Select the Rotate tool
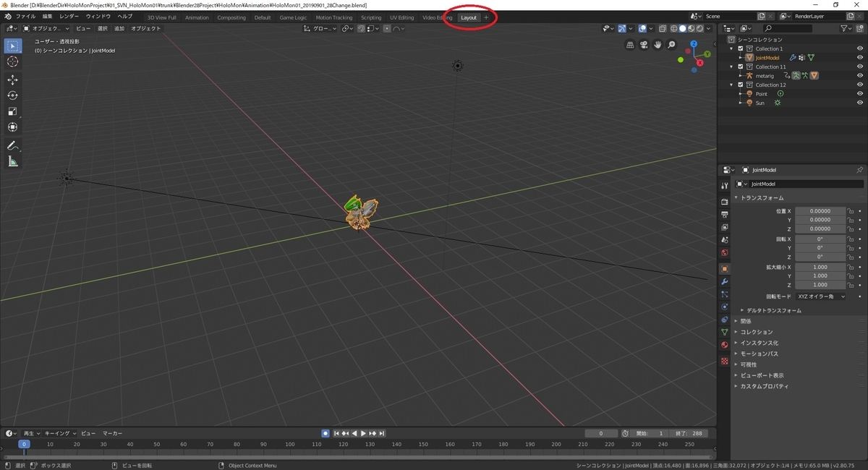 pos(12,95)
